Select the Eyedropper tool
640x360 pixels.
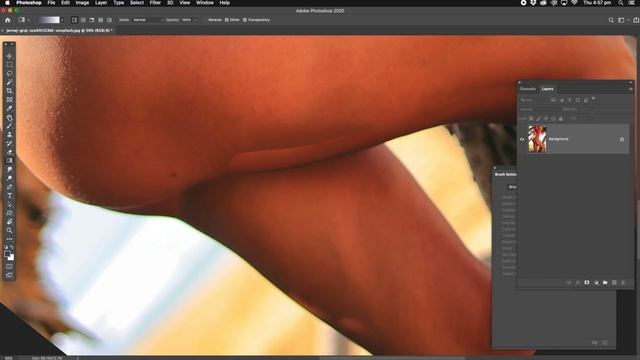click(9, 108)
